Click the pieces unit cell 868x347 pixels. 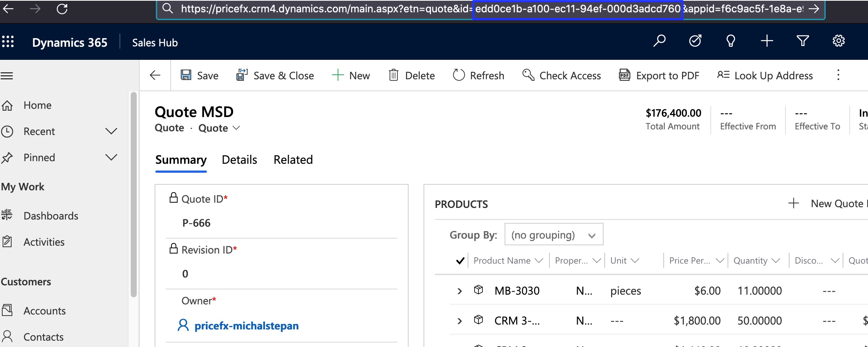coord(626,291)
